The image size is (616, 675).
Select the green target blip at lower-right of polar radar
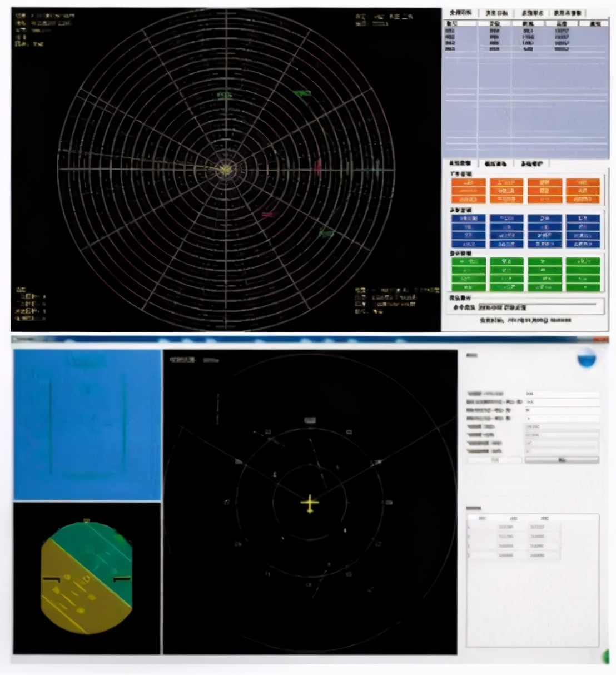[326, 233]
